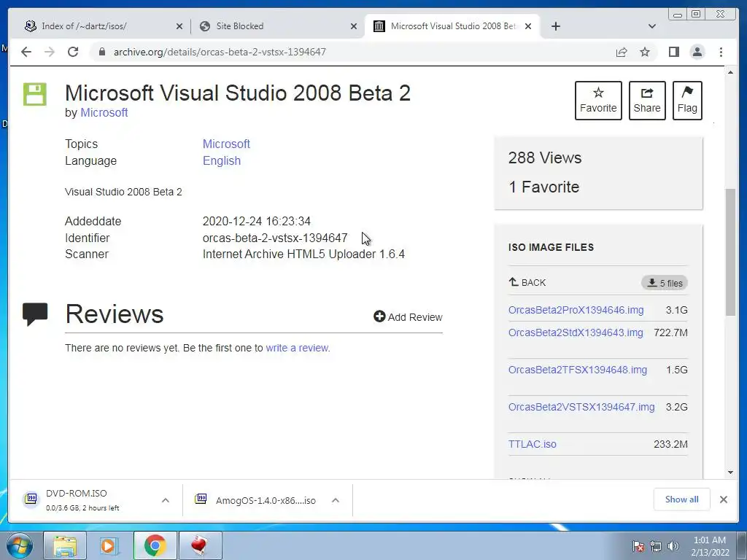Click the scrollbar down arrow
The image size is (747, 560).
(730, 472)
